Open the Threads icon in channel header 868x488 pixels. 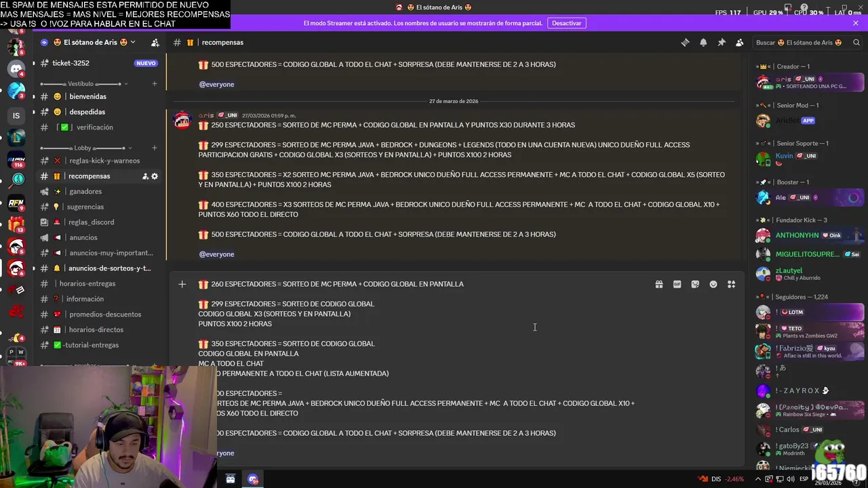tap(685, 42)
